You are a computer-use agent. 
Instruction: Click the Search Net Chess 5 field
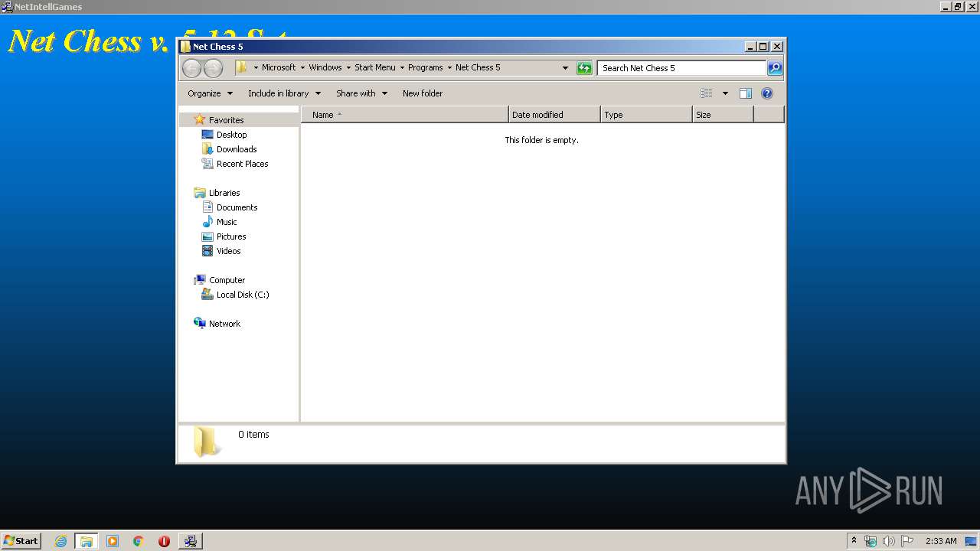coord(681,68)
